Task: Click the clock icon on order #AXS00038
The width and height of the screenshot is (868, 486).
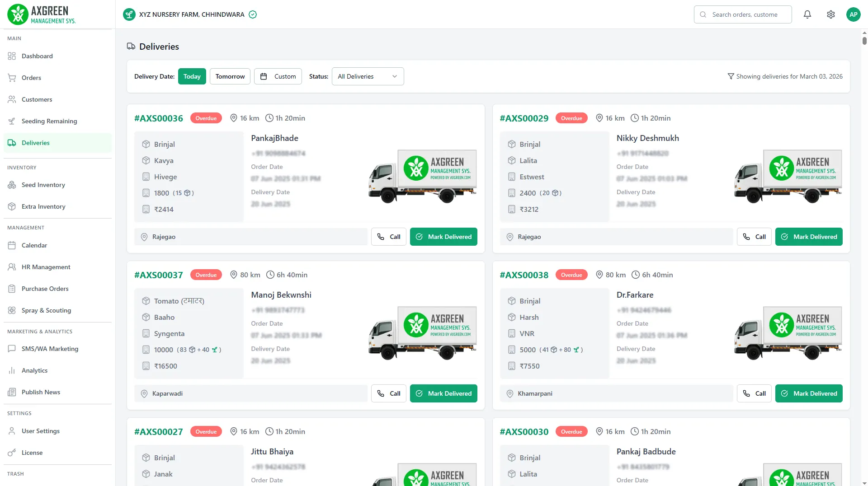Action: tap(635, 275)
